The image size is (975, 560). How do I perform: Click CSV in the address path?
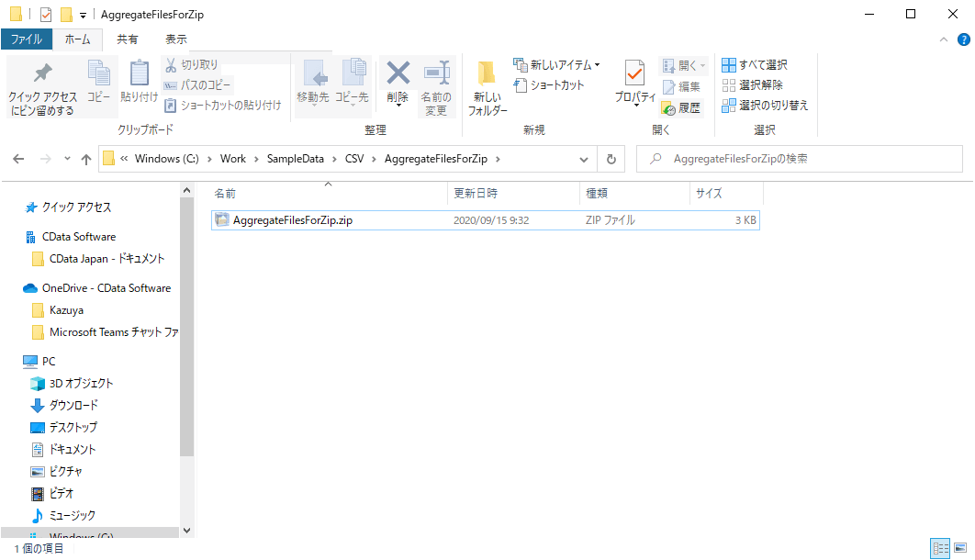click(x=354, y=159)
